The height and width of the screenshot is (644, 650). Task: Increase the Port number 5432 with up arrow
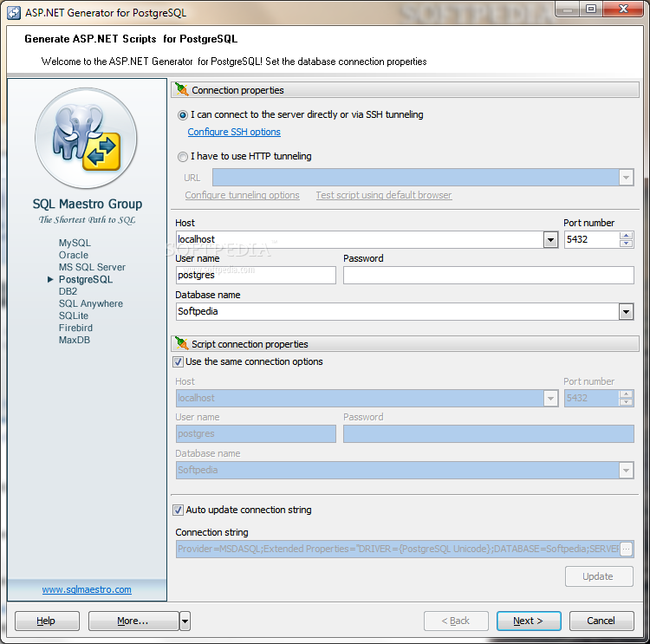[626, 236]
